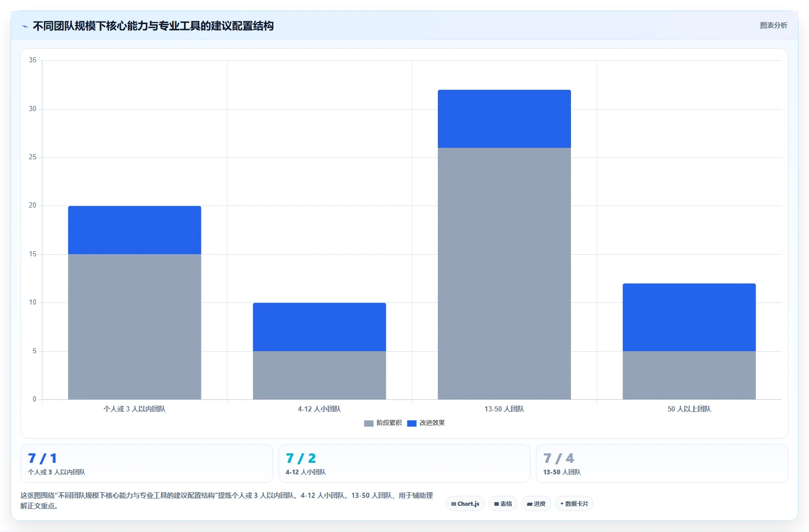Screen dimensions: 809x532
Task: Open the 7 / 2 stat card
Action: 404,463
